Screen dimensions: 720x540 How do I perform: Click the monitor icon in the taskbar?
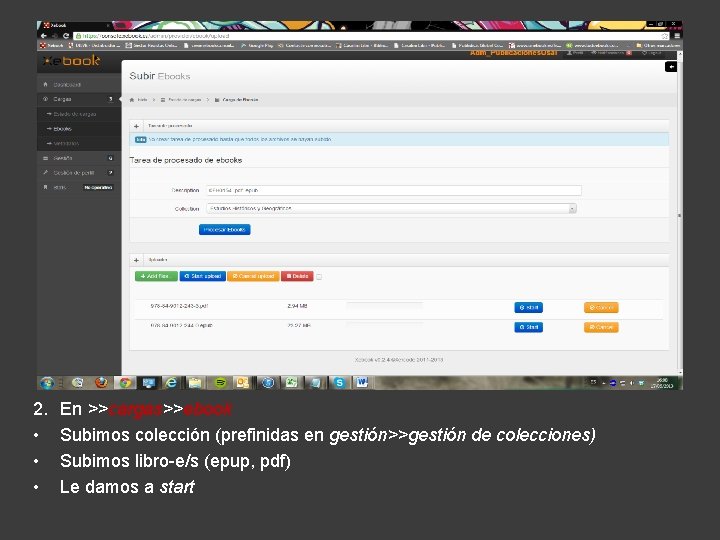(148, 383)
